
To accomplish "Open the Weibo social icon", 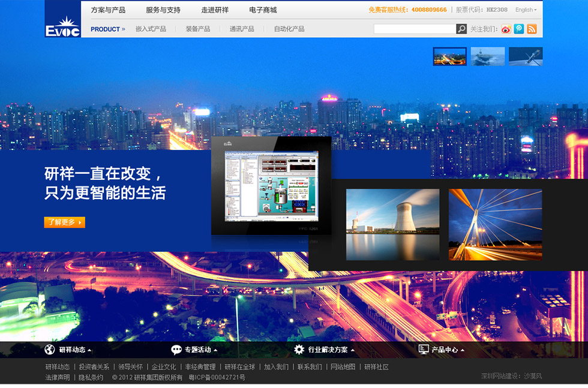I will pos(506,29).
